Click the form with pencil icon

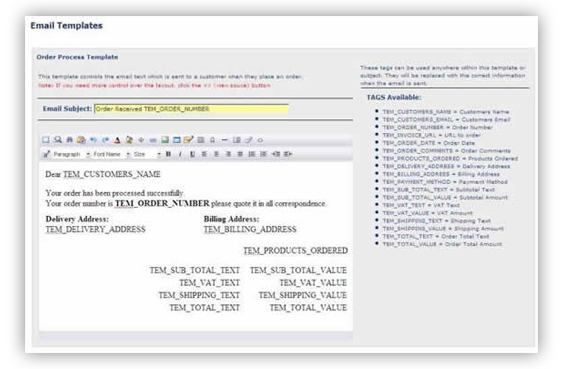tap(189, 140)
